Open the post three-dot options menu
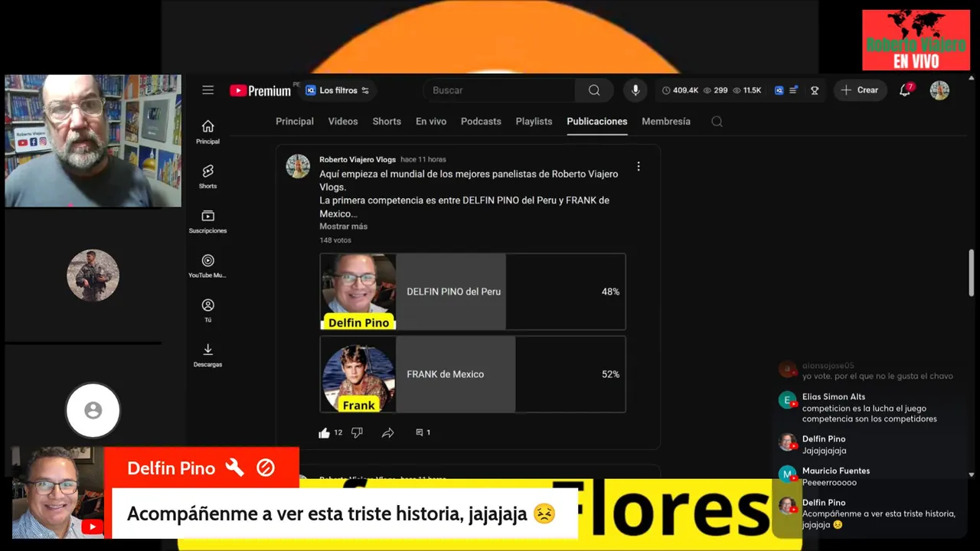Image resolution: width=980 pixels, height=551 pixels. [639, 166]
